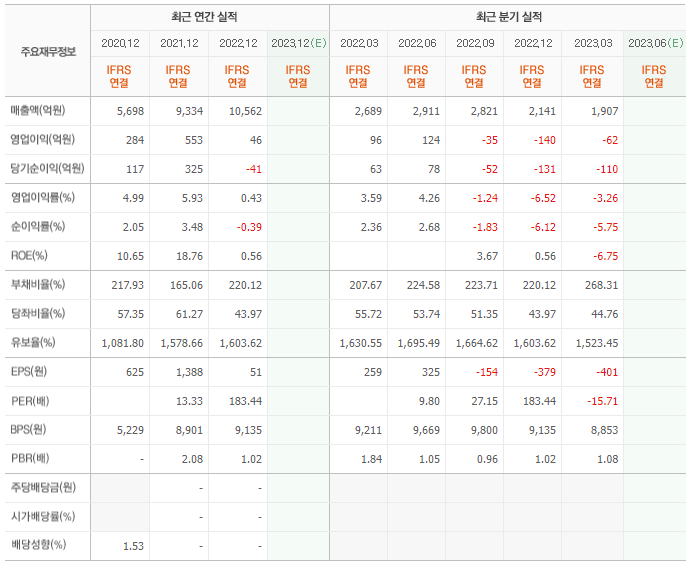
Task: Click the PBR value 0.96
Action: 487,460
